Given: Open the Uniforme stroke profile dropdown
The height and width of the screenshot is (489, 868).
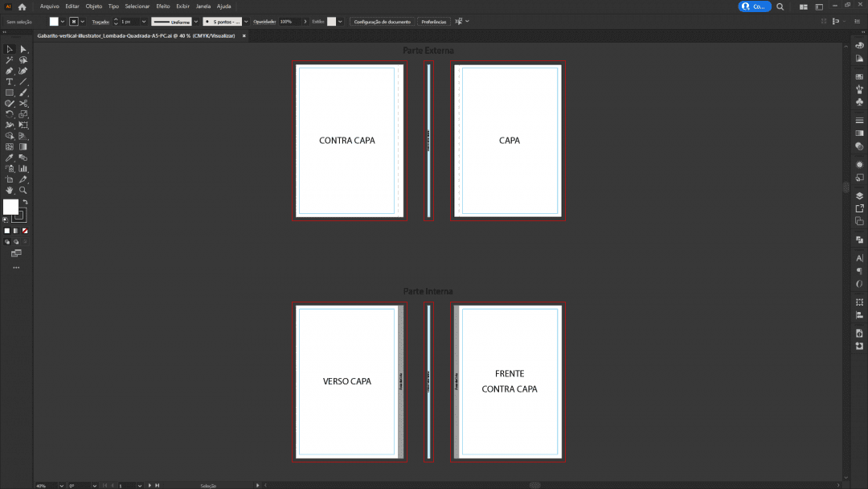Looking at the screenshot, I should [194, 22].
